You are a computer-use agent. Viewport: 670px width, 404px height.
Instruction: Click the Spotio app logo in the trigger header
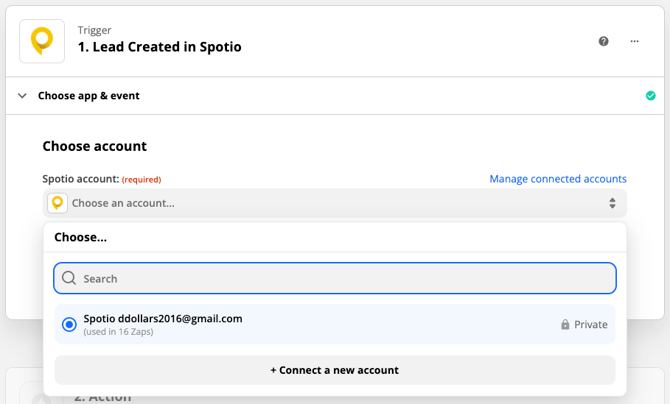[x=42, y=41]
